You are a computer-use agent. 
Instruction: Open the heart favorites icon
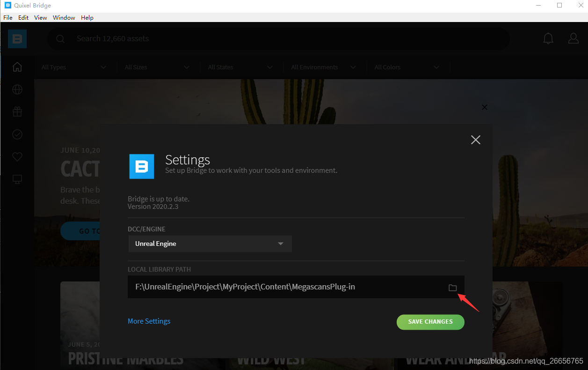pyautogui.click(x=17, y=157)
